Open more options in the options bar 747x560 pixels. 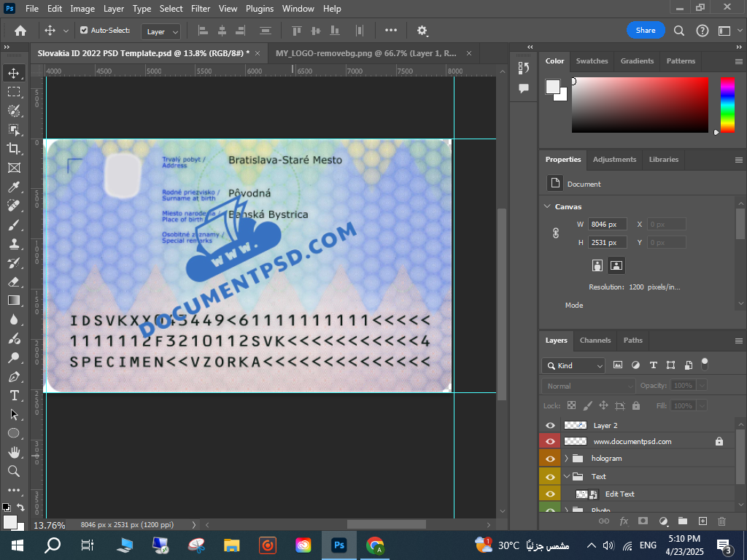391,31
